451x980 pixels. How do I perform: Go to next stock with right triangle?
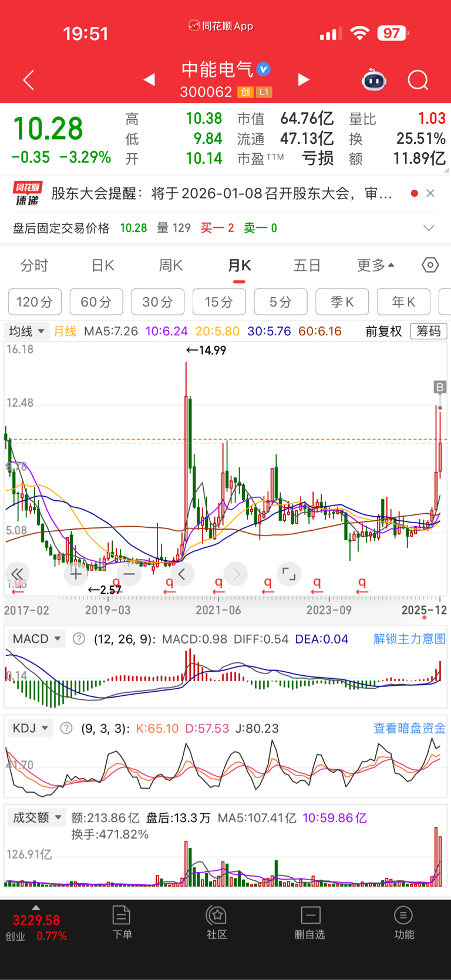point(303,79)
